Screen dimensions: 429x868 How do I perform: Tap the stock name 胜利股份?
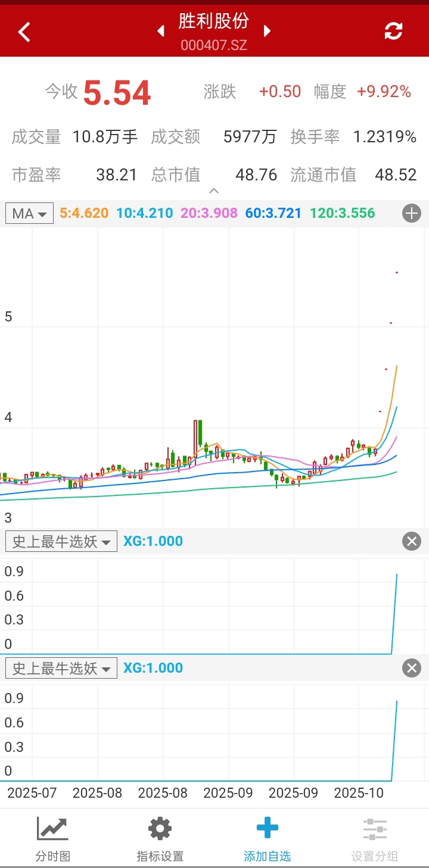pyautogui.click(x=214, y=21)
